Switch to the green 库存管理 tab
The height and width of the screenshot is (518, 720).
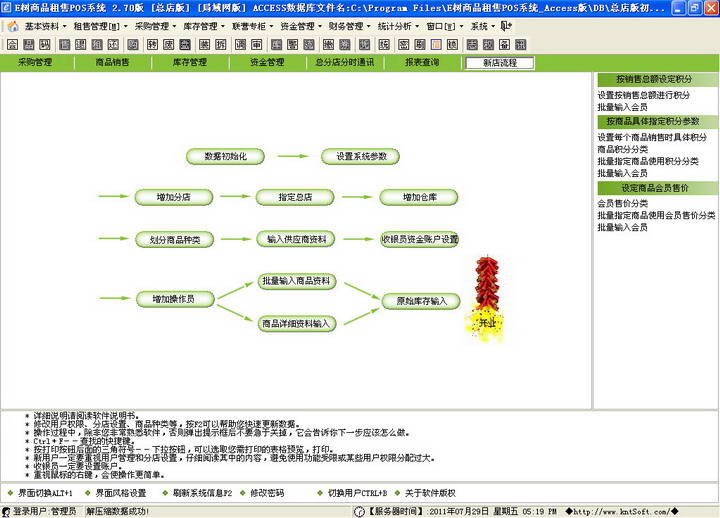[190, 62]
